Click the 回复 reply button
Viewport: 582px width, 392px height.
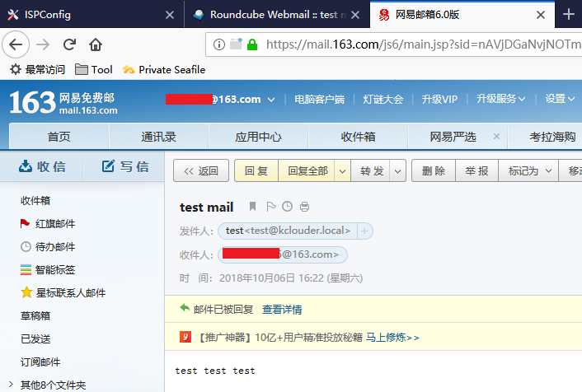click(x=256, y=171)
